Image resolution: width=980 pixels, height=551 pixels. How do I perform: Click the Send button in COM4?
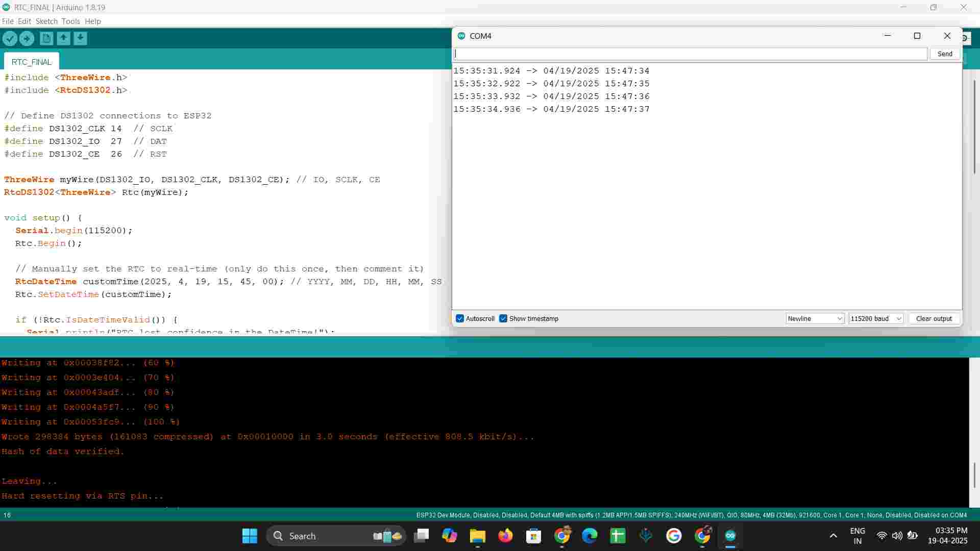tap(945, 54)
